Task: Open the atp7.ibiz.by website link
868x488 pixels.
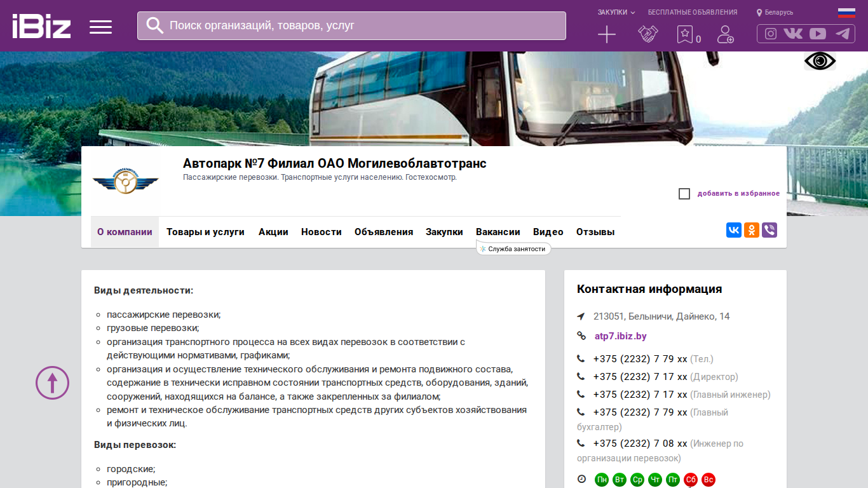Action: (x=620, y=336)
